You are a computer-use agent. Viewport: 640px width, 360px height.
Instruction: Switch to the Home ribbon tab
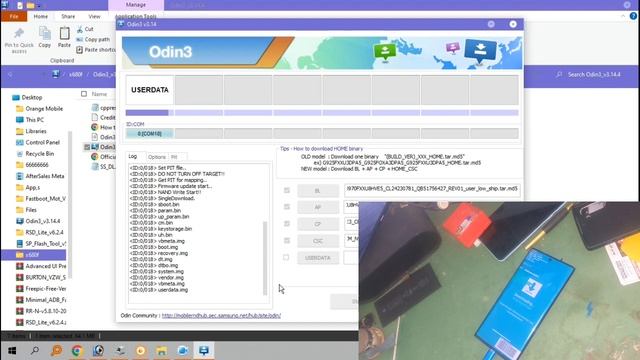[x=40, y=16]
